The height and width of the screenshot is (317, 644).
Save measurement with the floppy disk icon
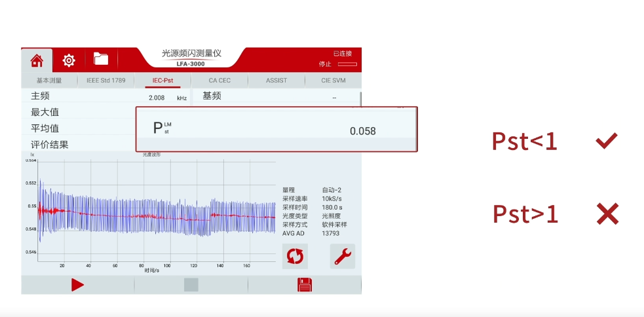tap(305, 285)
